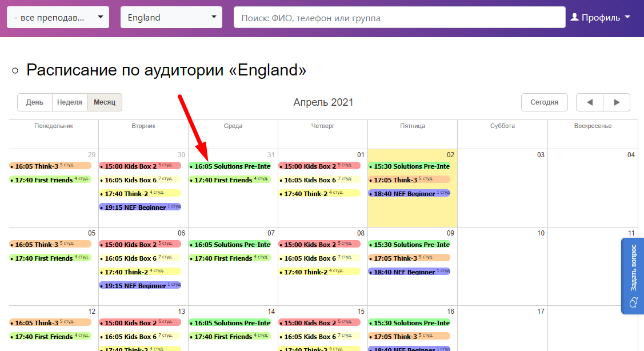Click the Понедельник column header
Viewport: 644px width, 351px height.
click(54, 126)
